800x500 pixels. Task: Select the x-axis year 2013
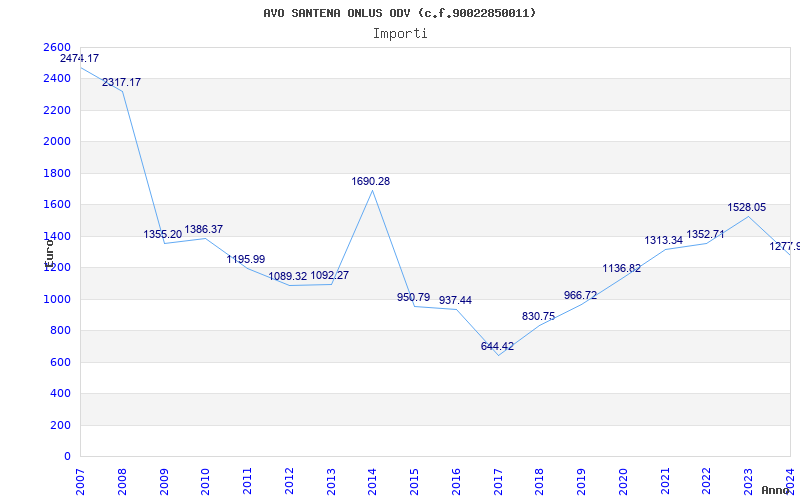tap(331, 481)
